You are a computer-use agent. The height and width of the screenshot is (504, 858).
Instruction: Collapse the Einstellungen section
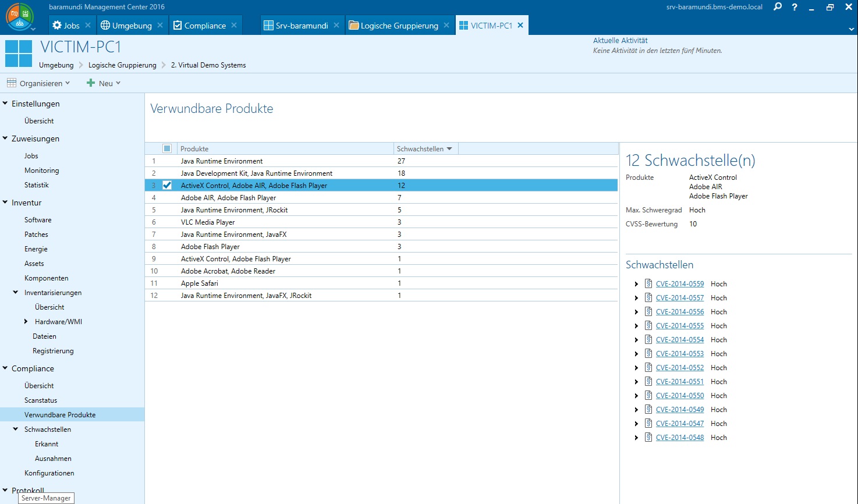[5, 103]
